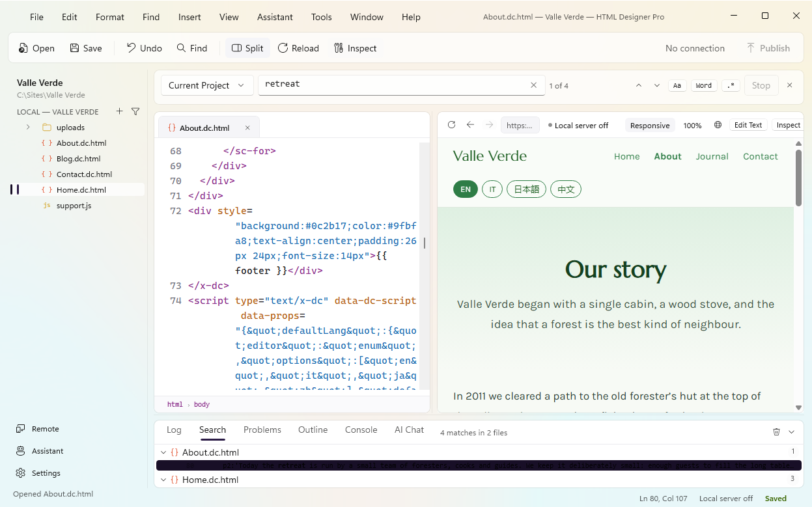Click the Contact link in the page preview
This screenshot has width=812, height=507.
761,156
